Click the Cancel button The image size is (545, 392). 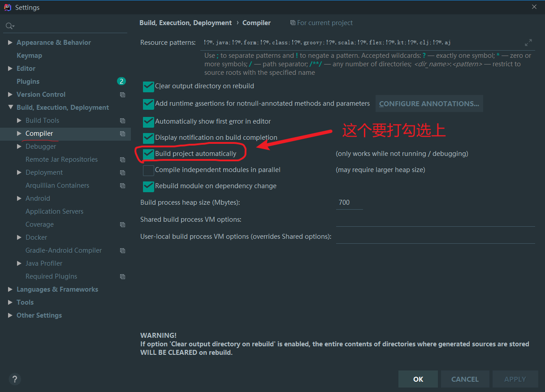[465, 379]
